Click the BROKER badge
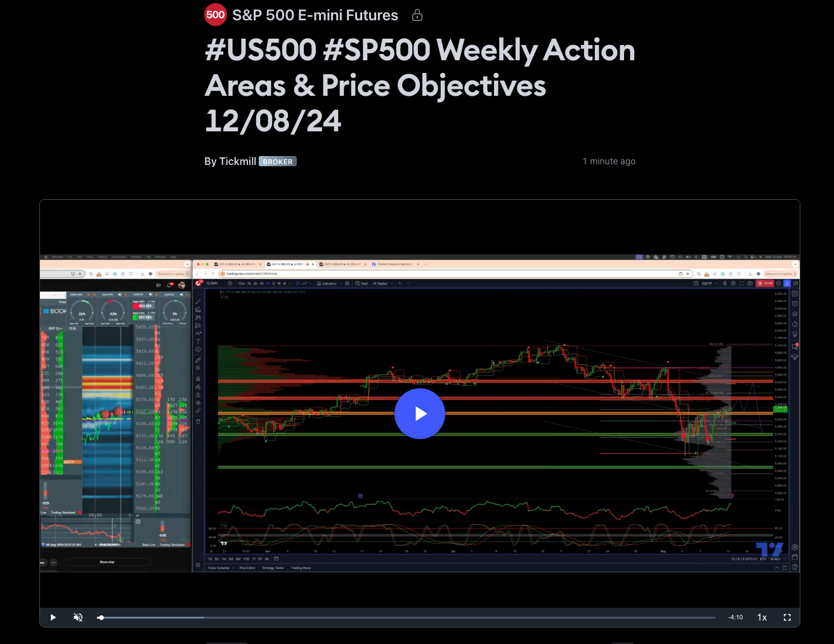This screenshot has width=834, height=644. point(278,161)
